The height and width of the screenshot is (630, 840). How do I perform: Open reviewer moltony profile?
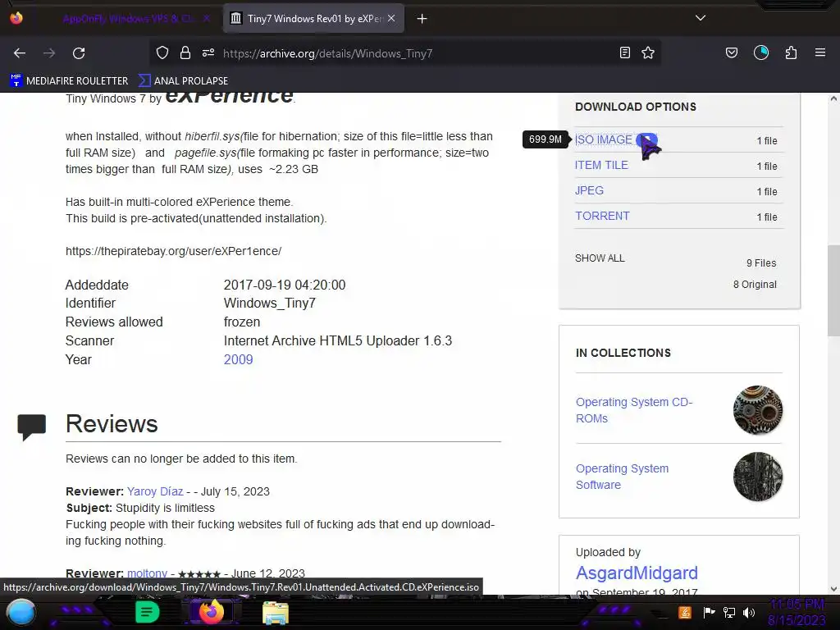(147, 573)
